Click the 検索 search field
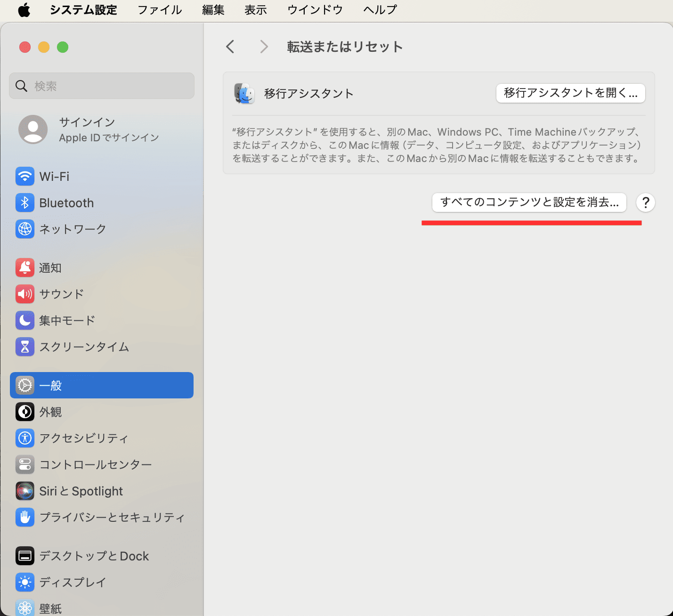Viewport: 673px width, 616px height. pos(101,86)
